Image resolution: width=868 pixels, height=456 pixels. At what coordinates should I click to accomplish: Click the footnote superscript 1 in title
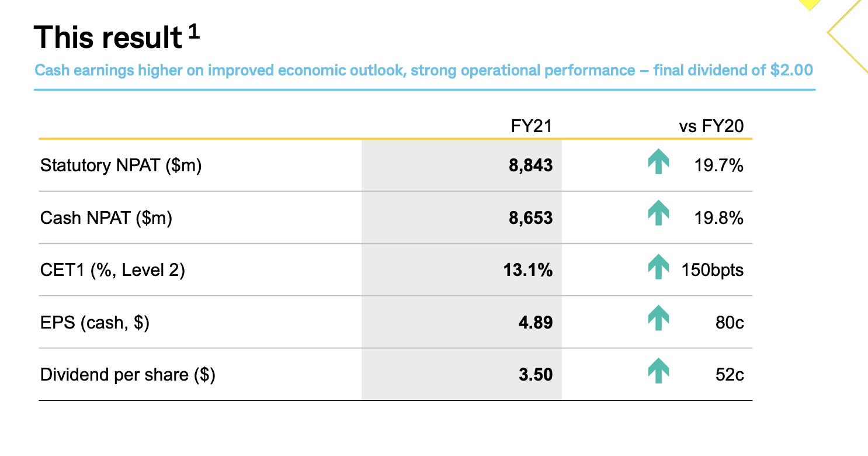(x=194, y=32)
